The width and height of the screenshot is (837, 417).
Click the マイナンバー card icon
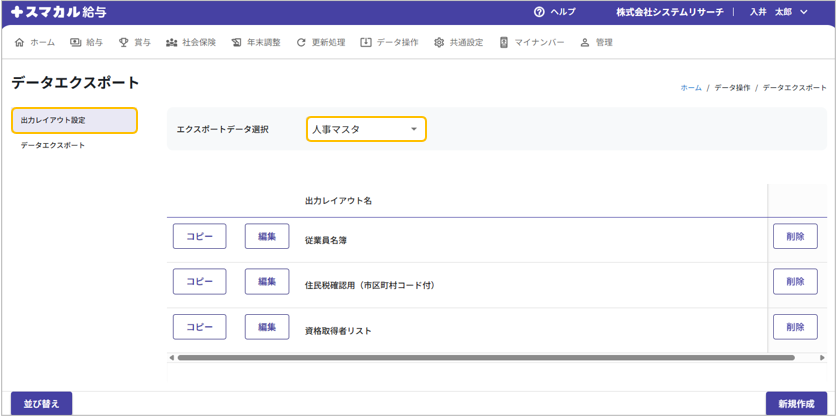504,43
